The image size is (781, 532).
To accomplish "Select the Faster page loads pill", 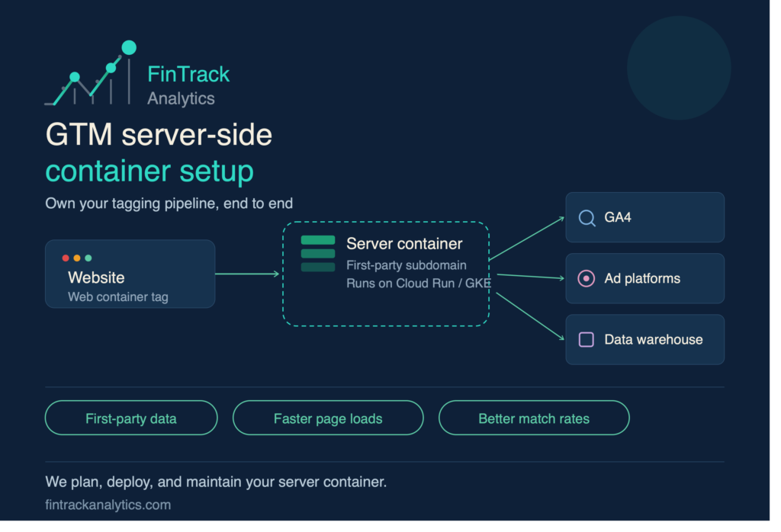I will [x=328, y=418].
